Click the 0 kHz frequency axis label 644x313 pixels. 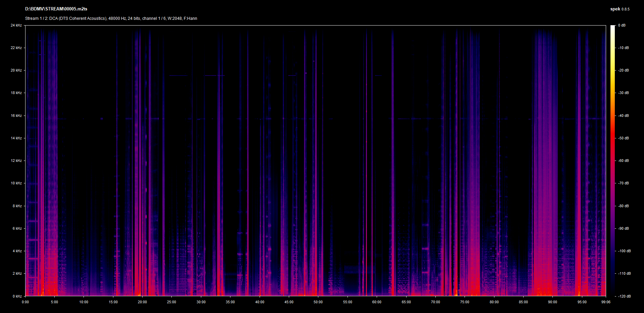coord(17,296)
